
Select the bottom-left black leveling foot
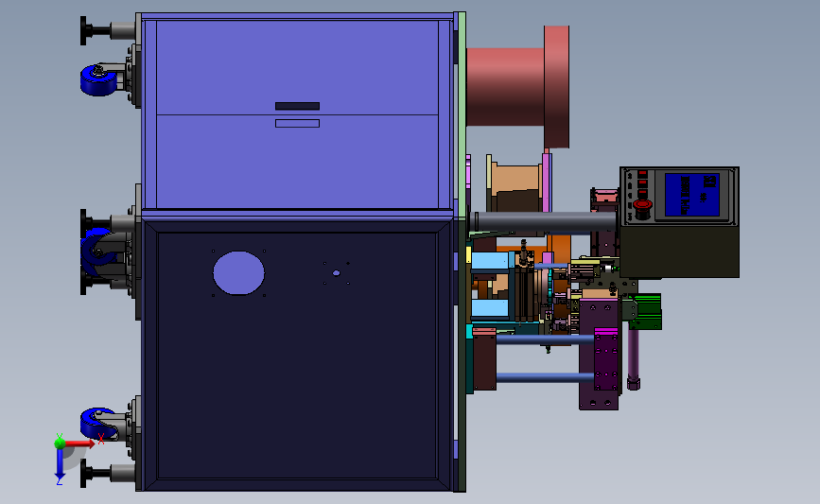point(97,474)
